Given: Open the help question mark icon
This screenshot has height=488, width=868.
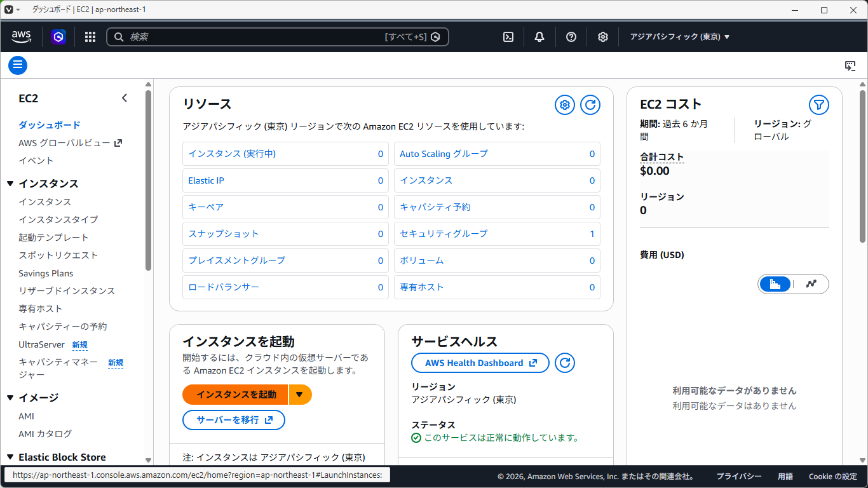Looking at the screenshot, I should point(571,37).
